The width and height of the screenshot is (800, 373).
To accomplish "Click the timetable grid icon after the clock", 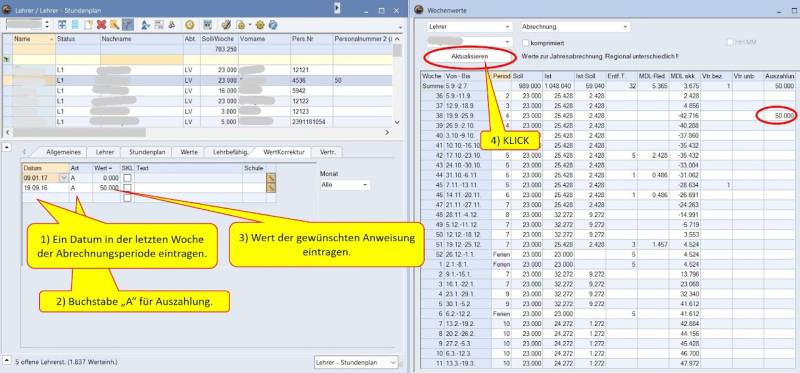I will click(x=208, y=24).
